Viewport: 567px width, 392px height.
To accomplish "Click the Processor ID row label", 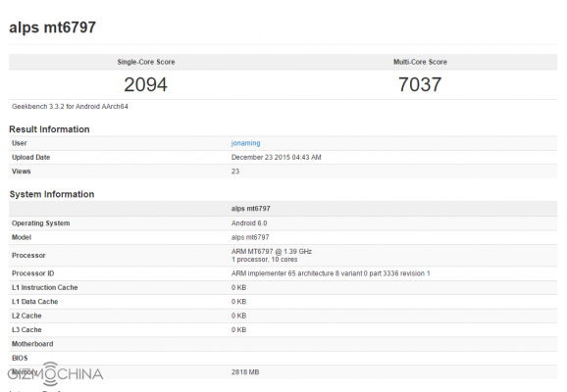I will pyautogui.click(x=33, y=273).
